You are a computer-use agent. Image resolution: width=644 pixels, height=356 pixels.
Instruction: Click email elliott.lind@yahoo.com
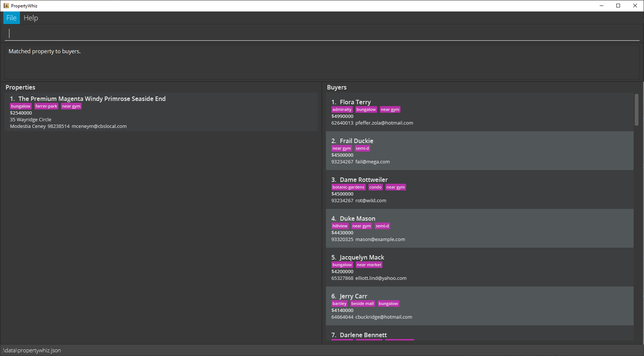click(381, 278)
